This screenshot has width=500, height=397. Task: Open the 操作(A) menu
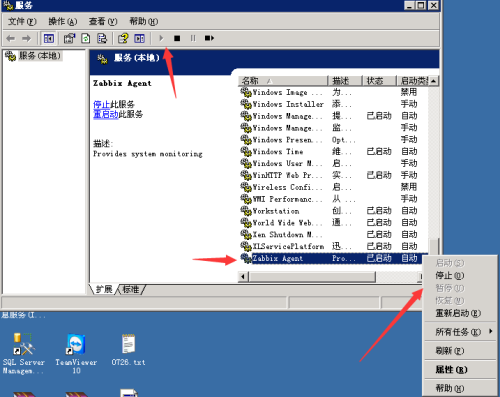[63, 22]
